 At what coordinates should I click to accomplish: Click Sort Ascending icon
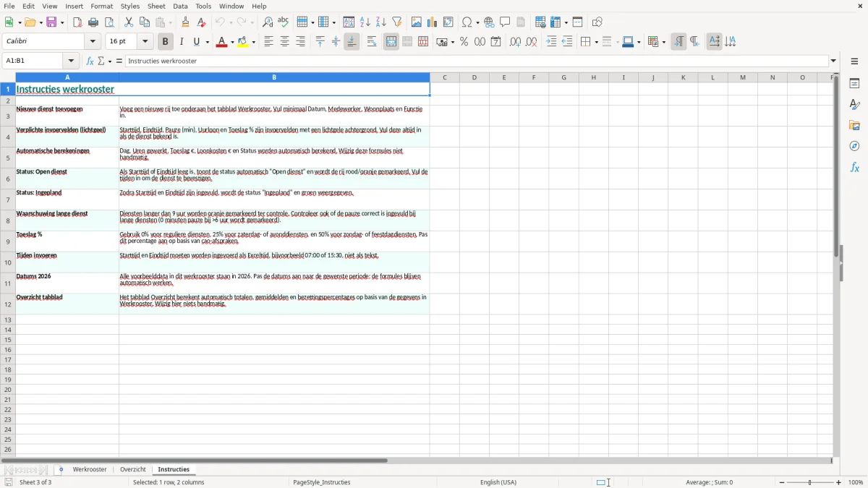[365, 22]
